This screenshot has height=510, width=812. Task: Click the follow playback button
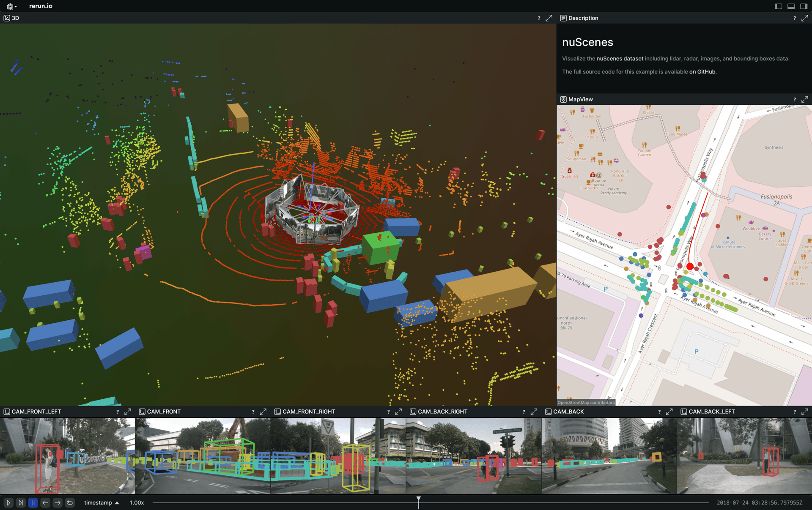20,503
